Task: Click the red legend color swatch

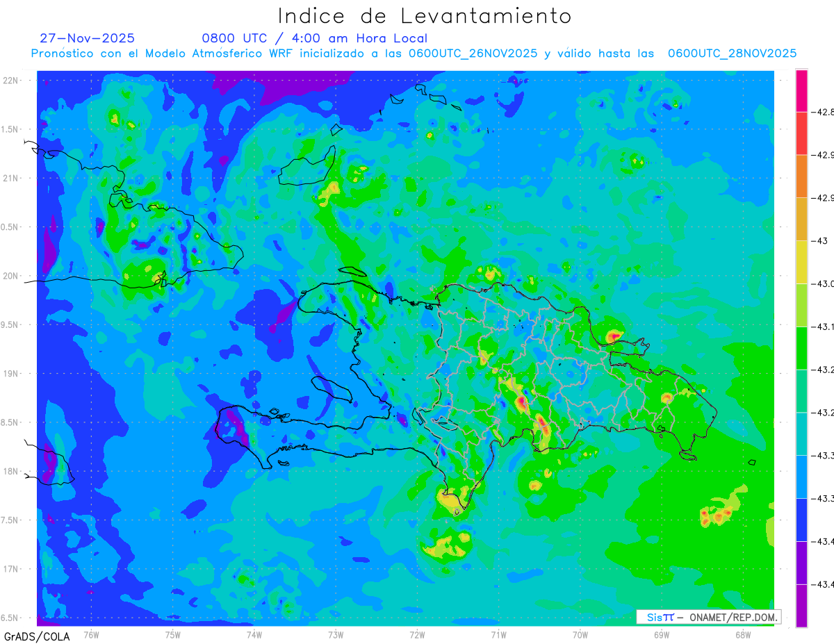Action: pos(801,133)
